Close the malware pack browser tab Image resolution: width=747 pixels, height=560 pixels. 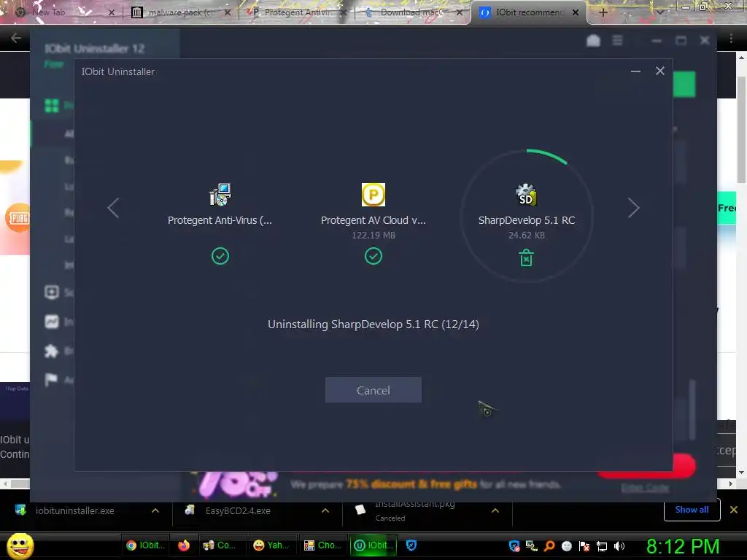click(228, 12)
